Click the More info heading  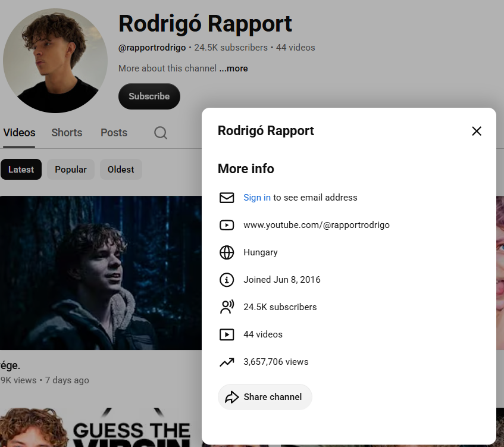(x=246, y=168)
